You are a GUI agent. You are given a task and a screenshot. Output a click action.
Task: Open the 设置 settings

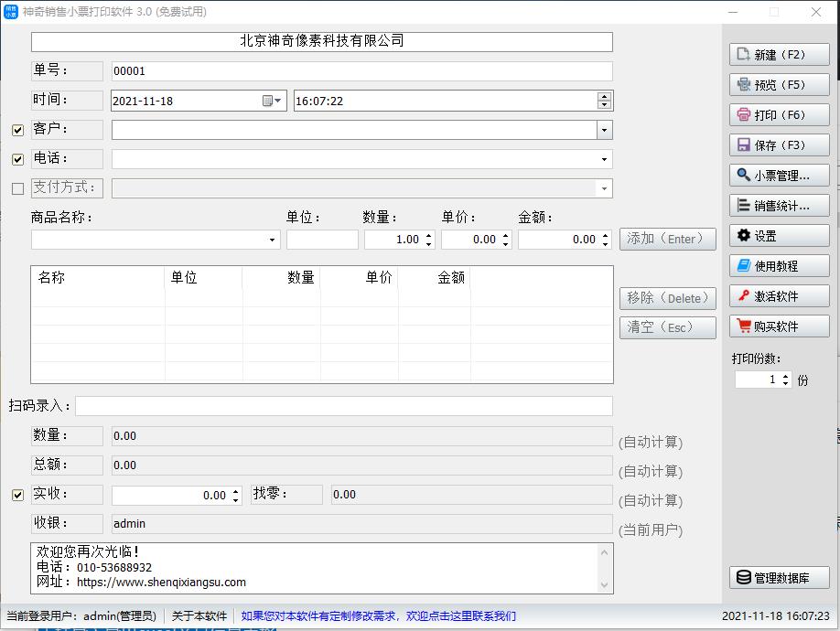(779, 235)
